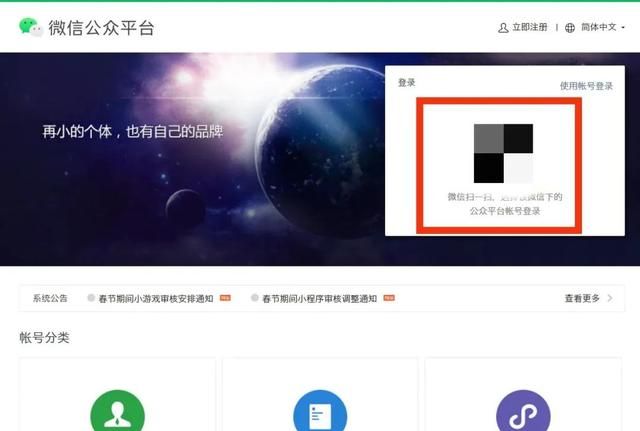Click the 系统公告 label
Viewport: 640px width, 431px height.
(50, 298)
